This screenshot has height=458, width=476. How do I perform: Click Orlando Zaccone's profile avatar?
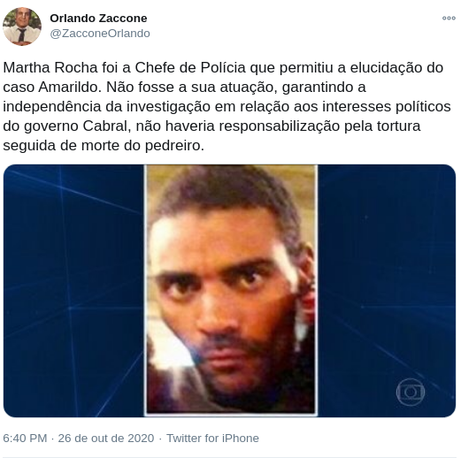22,27
